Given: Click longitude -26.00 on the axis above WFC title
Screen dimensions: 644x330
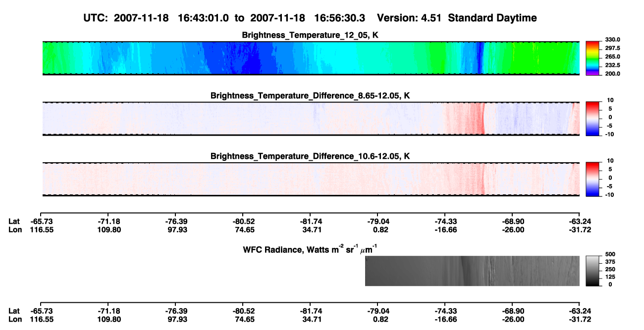Looking at the screenshot, I should (x=512, y=230).
